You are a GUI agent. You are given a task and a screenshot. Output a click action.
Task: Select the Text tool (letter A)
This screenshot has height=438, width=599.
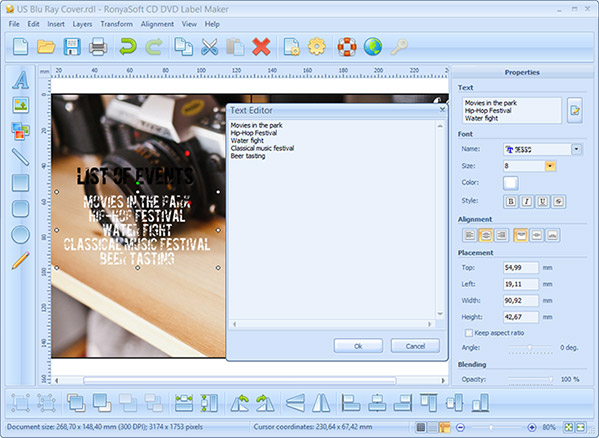21,80
